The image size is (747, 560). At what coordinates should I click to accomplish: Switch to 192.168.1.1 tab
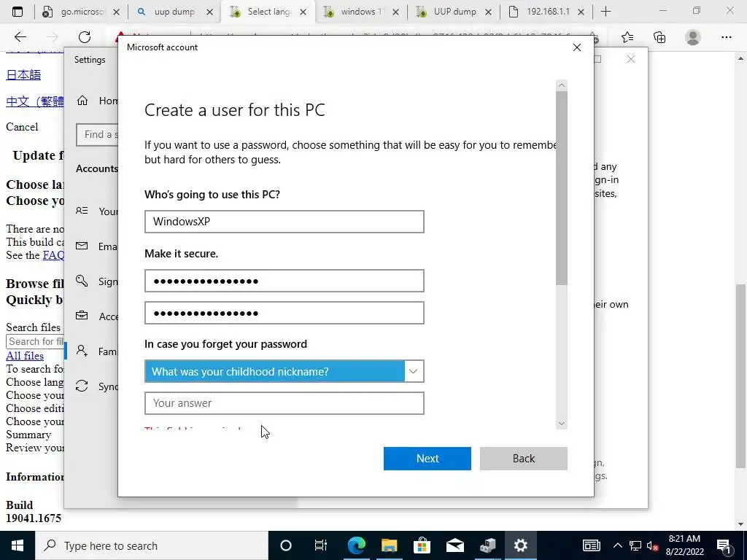click(x=547, y=12)
